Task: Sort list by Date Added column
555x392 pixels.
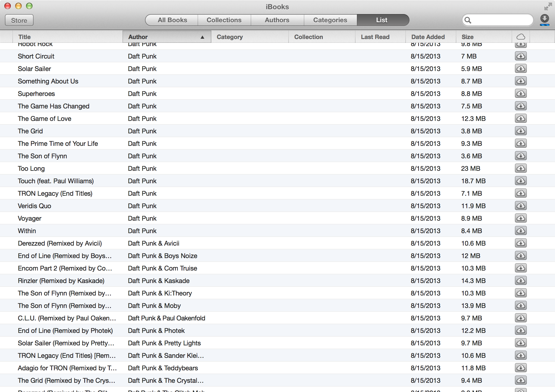Action: click(x=431, y=37)
